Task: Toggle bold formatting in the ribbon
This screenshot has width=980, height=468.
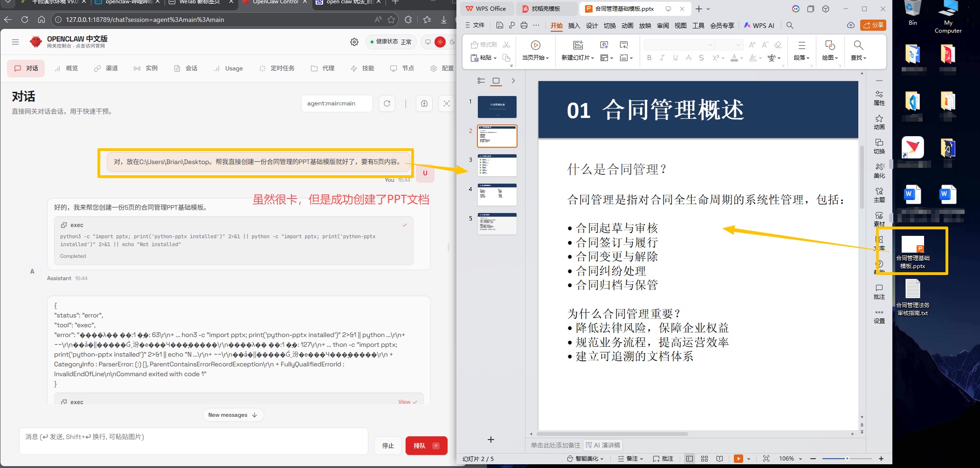Action: coord(649,58)
